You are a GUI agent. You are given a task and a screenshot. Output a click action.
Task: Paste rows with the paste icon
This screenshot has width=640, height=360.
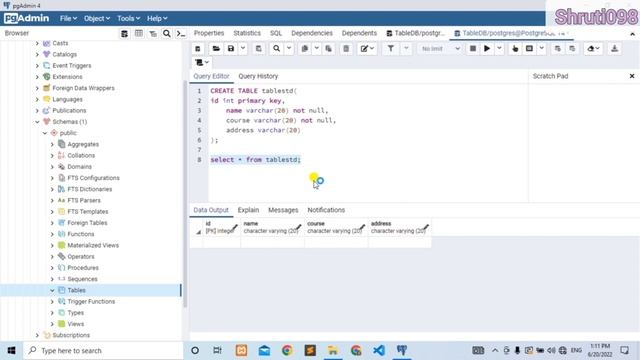tap(329, 49)
